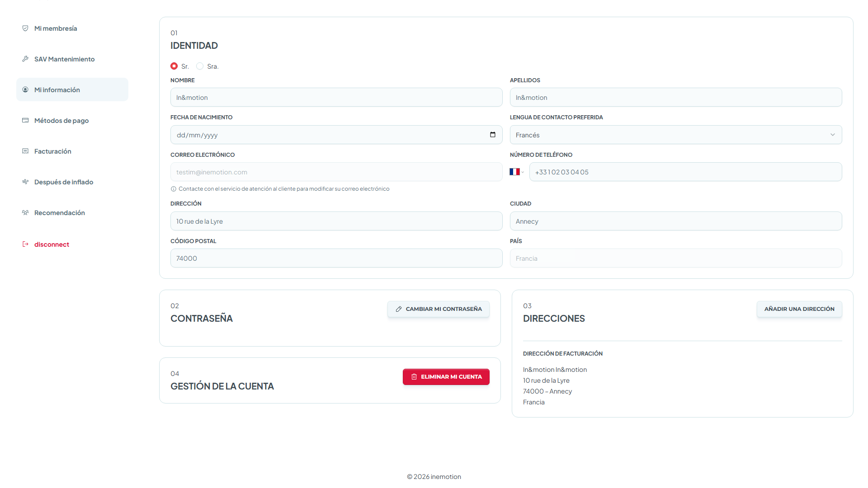Click the shield icon beside Mi membresía
This screenshot has height=488, width=868.
point(25,28)
